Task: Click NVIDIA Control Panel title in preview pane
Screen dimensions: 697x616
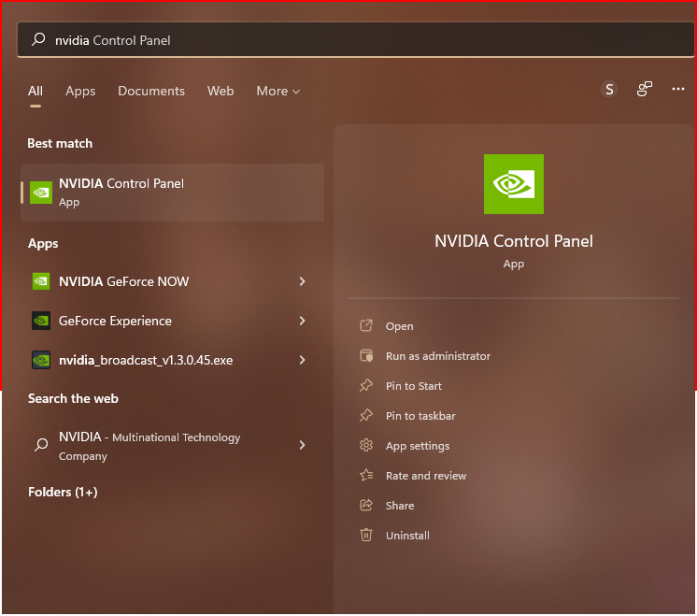Action: [x=514, y=241]
